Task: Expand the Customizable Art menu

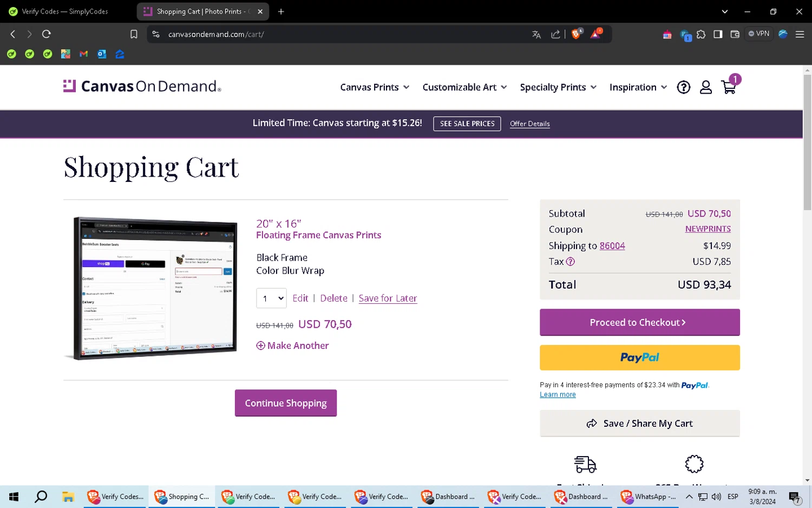Action: [464, 87]
